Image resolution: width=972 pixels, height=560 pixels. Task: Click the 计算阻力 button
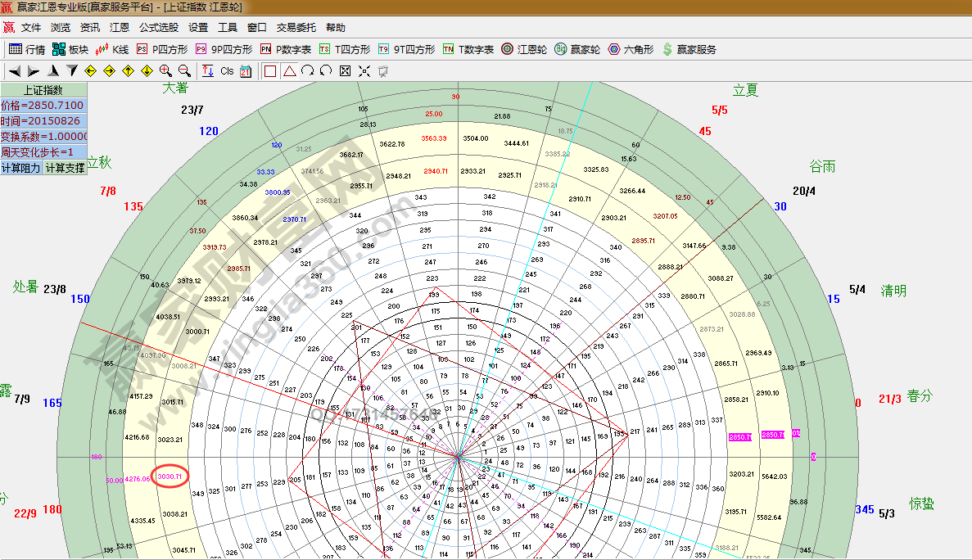20,167
